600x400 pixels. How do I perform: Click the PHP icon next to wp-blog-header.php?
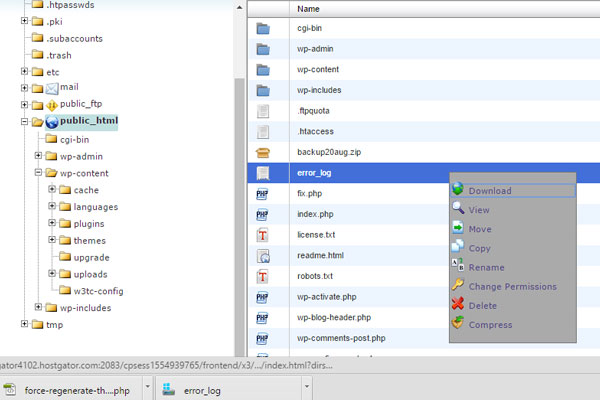click(262, 318)
